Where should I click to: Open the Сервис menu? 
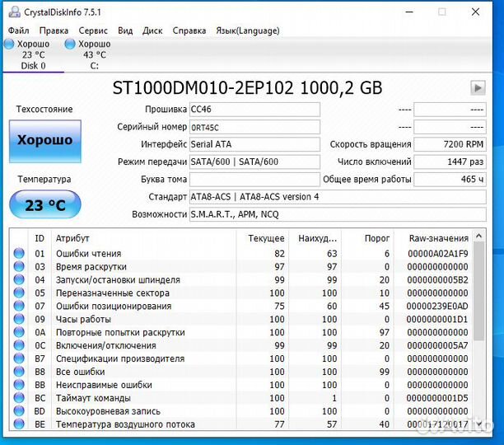[x=93, y=30]
